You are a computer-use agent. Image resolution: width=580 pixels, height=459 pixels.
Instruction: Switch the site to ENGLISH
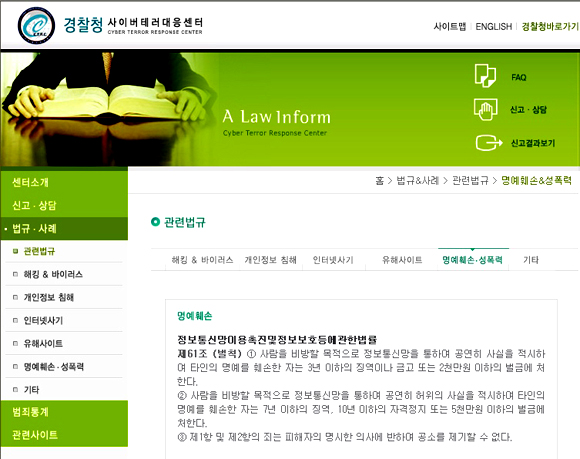[x=493, y=27]
